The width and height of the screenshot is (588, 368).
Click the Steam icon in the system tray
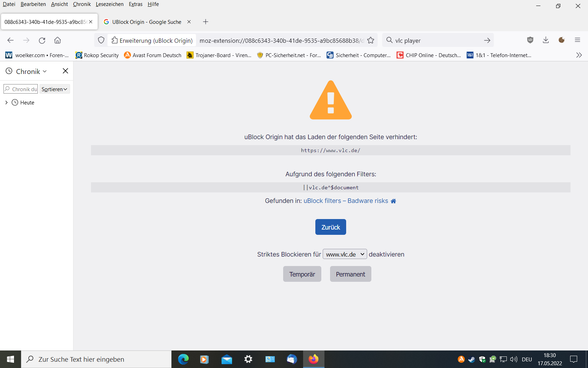(x=471, y=359)
